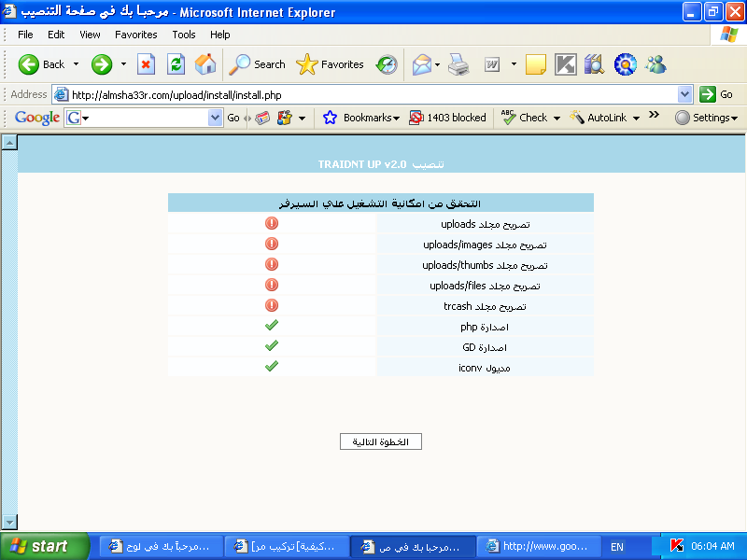
Task: Click the Start button on taskbar
Action: click(x=44, y=546)
